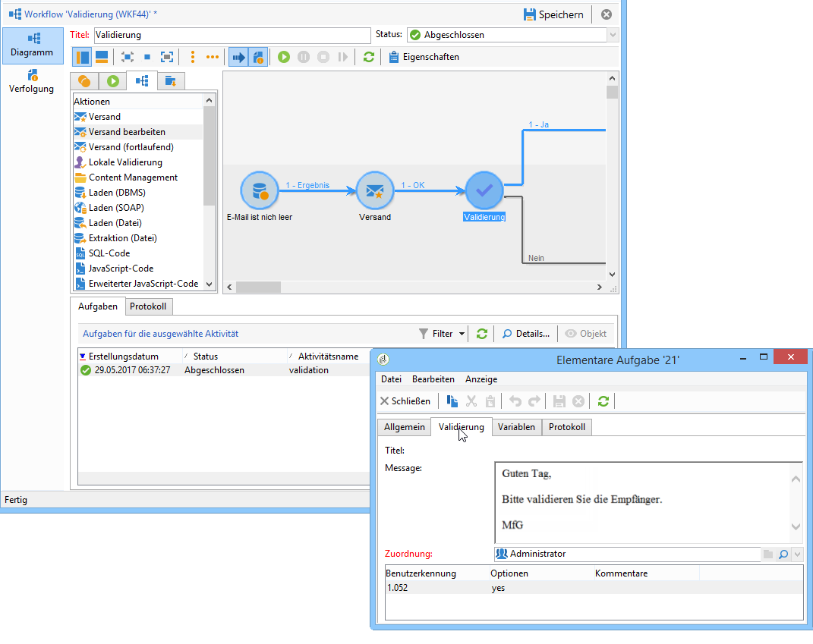Image resolution: width=813 pixels, height=644 pixels.
Task: Click the bracketed-frame zoom icon in toolbar
Action: pos(167,57)
